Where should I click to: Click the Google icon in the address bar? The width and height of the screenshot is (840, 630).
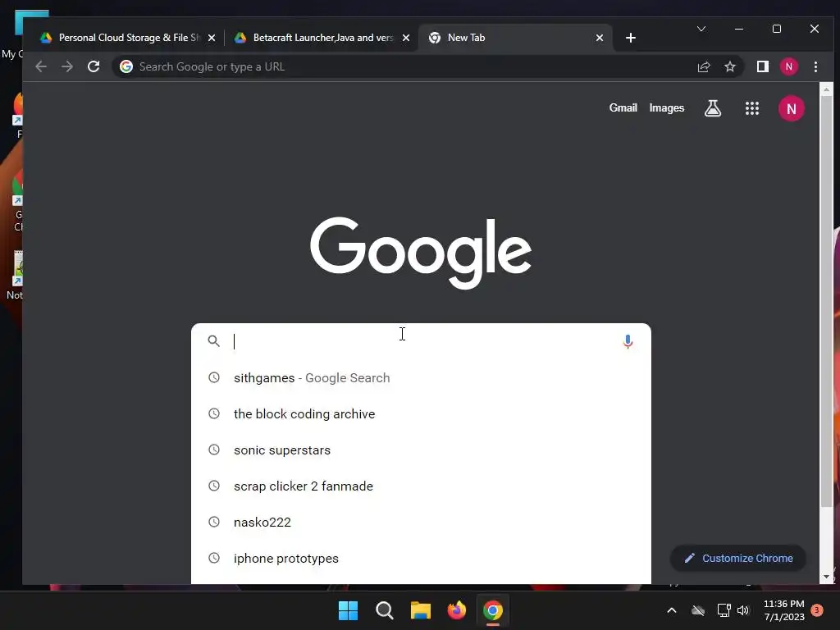pos(126,66)
